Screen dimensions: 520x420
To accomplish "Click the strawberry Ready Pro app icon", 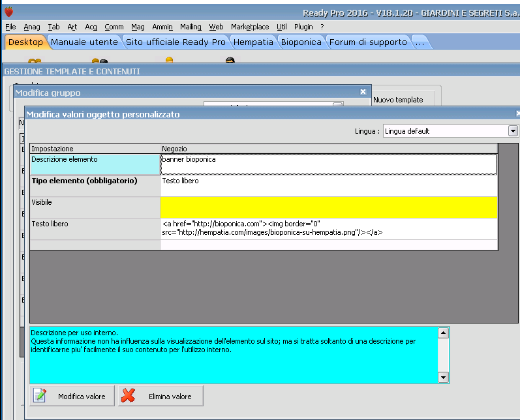I will click(8, 12).
